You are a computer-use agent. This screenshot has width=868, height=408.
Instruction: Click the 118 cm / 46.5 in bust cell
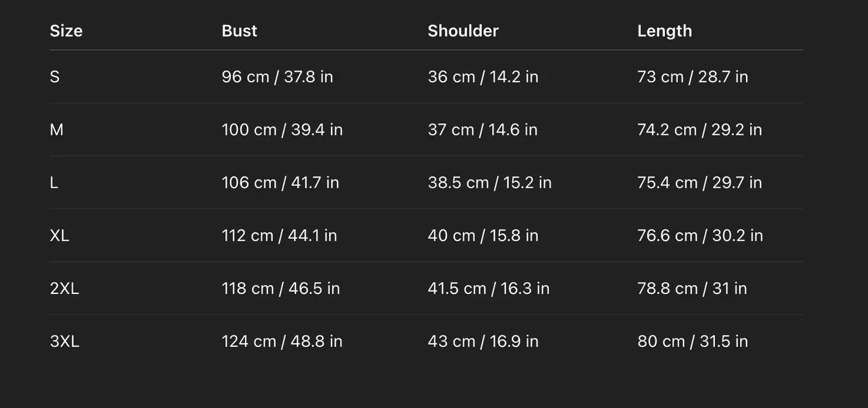(281, 288)
